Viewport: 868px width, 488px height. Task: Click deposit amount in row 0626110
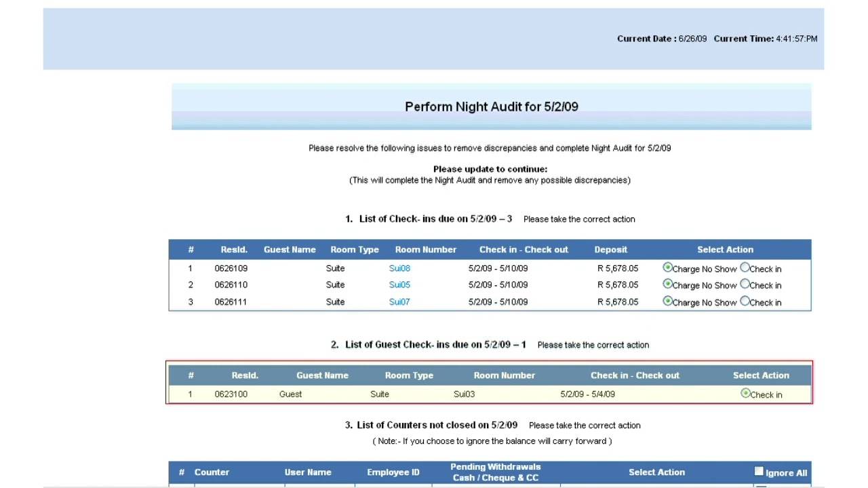point(618,285)
